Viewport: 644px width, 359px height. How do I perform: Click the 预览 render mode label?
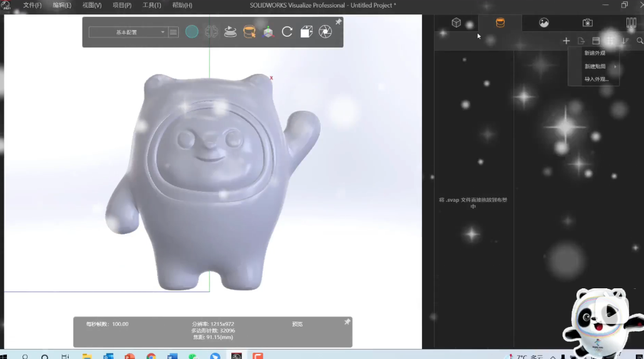297,324
